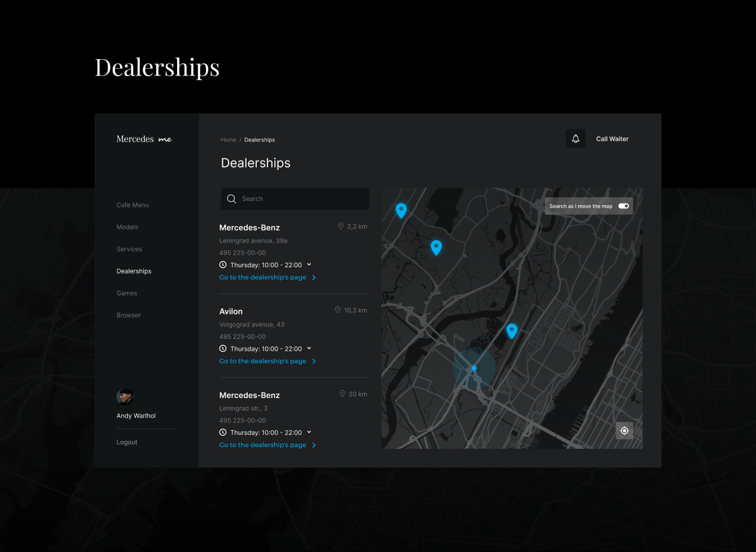Screen dimensions: 756x552
Task: Expand opening hours for Leningrad avenue dealership
Action: click(309, 264)
